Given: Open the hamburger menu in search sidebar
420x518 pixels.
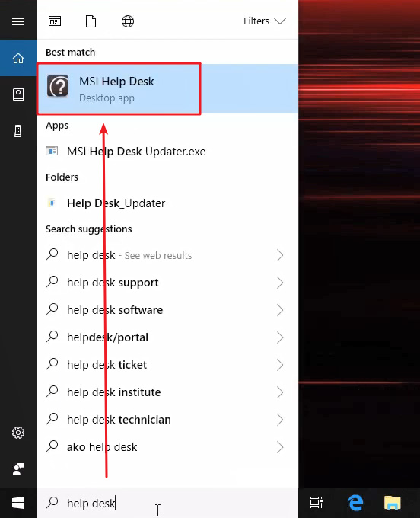Looking at the screenshot, I should (18, 21).
